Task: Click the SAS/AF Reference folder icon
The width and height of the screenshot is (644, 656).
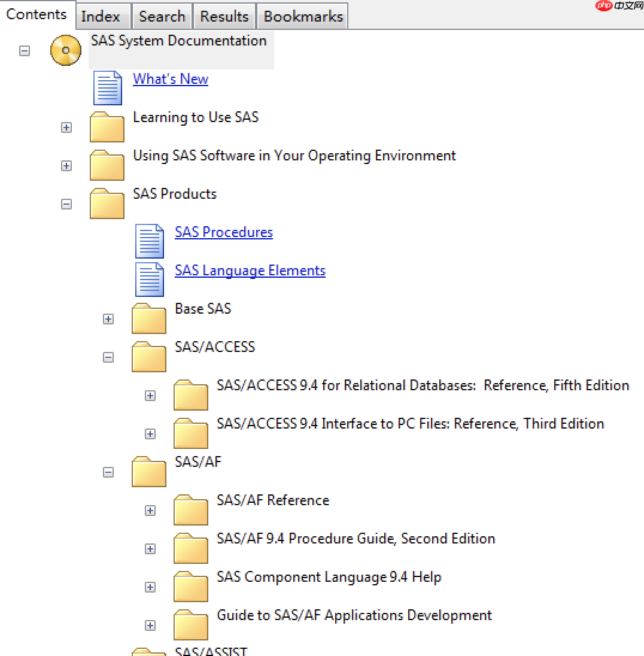Action: pos(191,510)
